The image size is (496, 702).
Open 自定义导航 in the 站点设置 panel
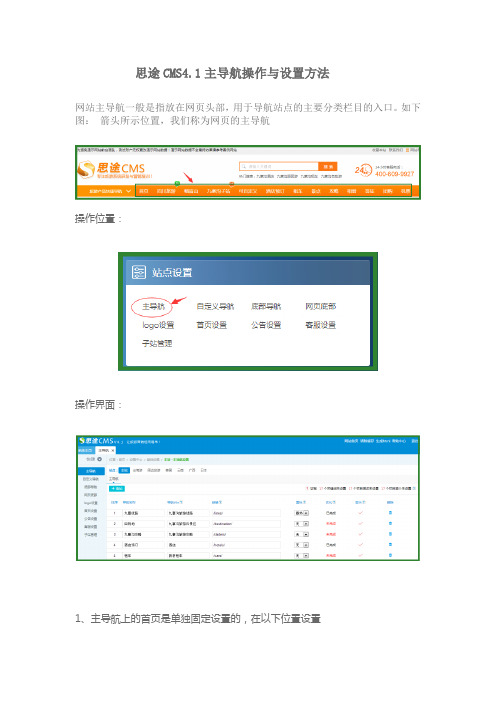(215, 307)
